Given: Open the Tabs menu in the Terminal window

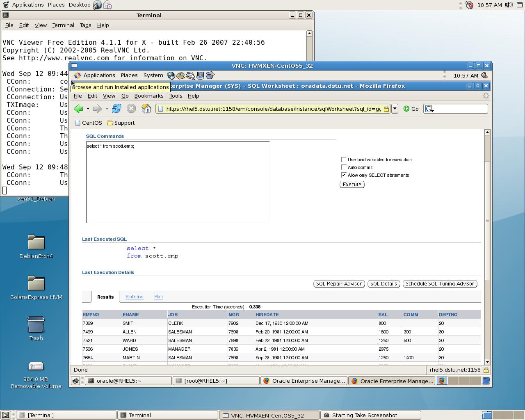Looking at the screenshot, I should (x=85, y=25).
